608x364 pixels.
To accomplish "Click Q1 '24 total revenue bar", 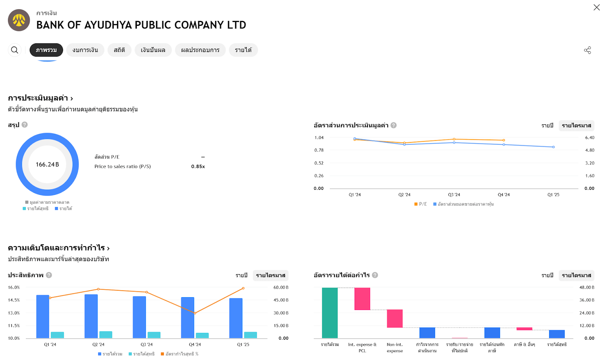I will (x=43, y=317).
